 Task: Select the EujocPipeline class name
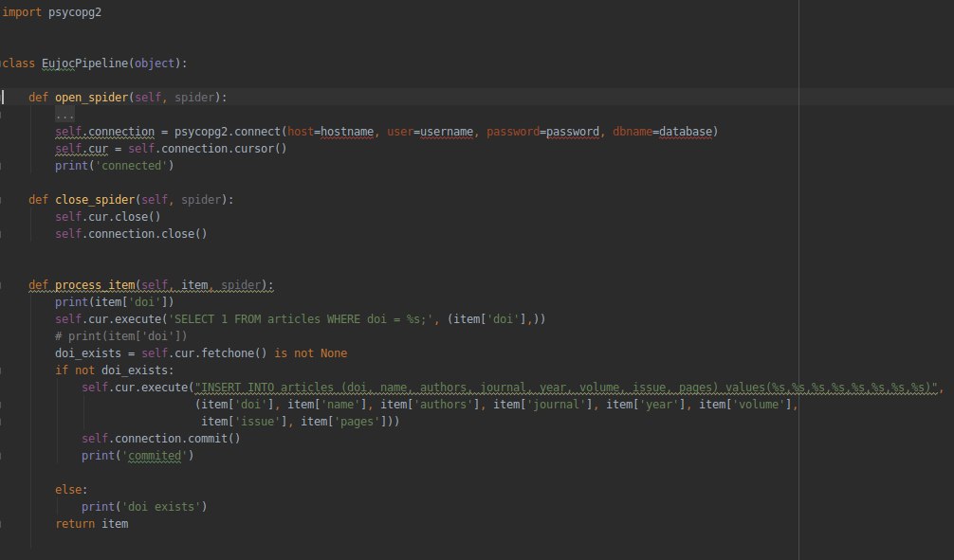84,63
